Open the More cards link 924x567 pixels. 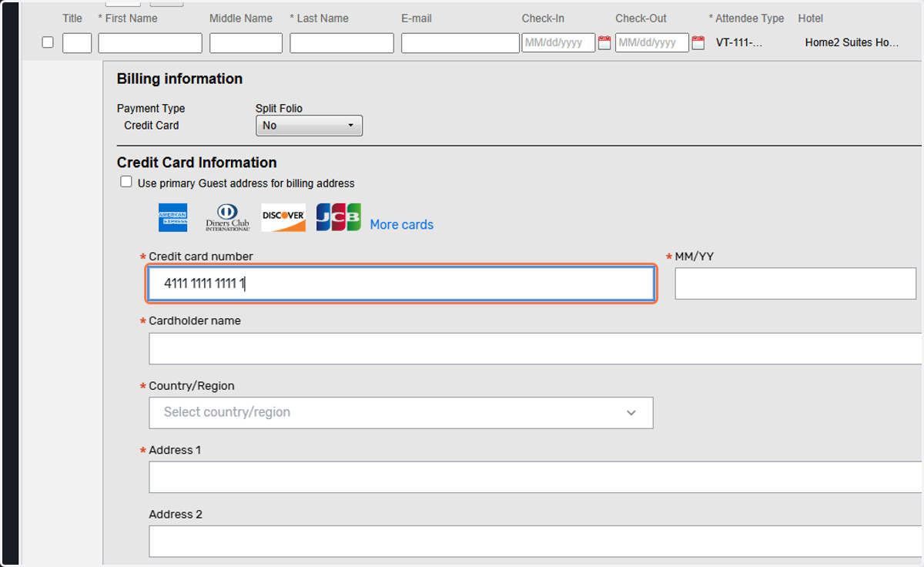point(402,225)
